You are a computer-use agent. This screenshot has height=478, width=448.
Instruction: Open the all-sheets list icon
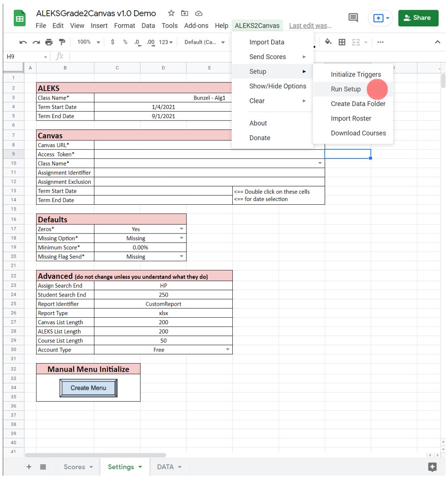pos(43,467)
